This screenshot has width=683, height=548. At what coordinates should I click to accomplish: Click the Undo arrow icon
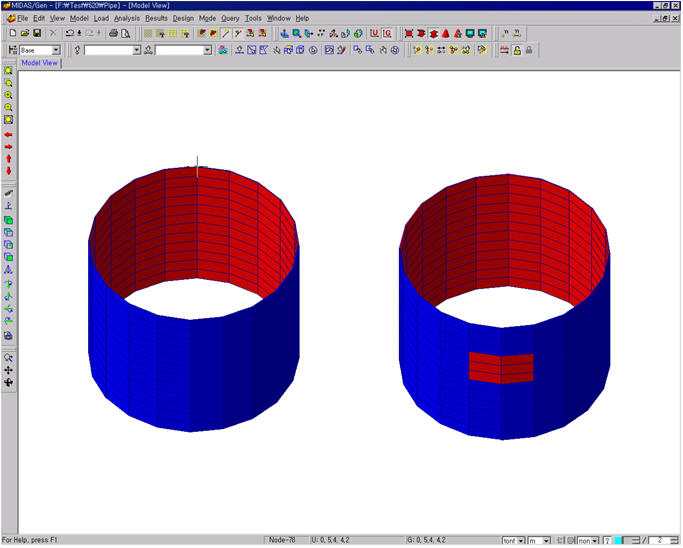click(69, 33)
